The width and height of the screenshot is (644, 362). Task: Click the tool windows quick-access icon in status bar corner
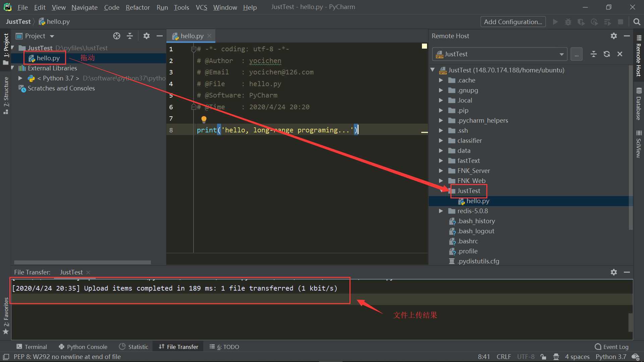[6, 357]
